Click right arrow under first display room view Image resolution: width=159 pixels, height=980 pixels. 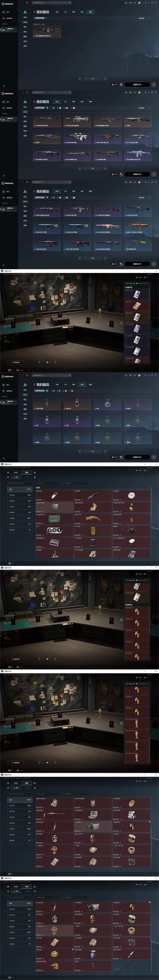(x=55, y=362)
